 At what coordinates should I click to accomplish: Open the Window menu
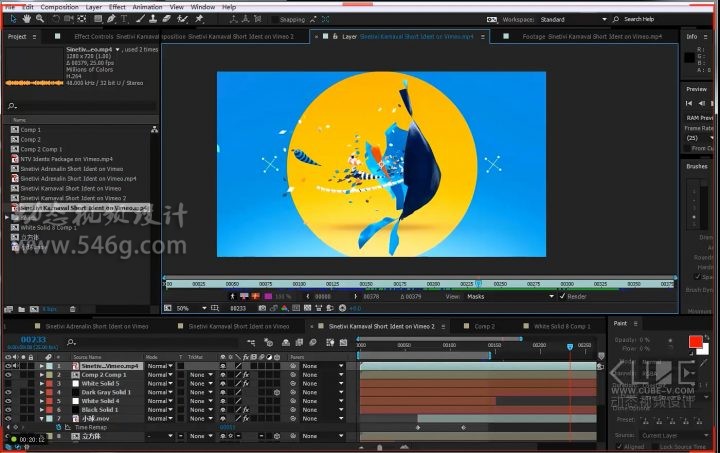click(202, 7)
